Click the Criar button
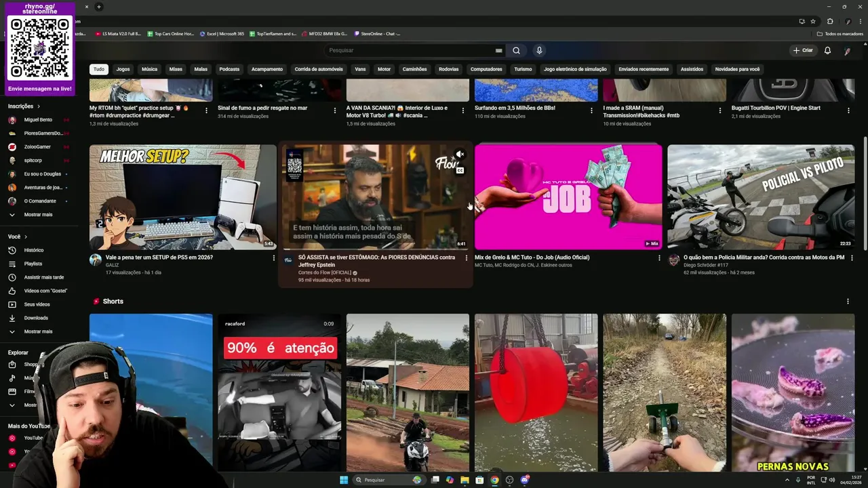 point(803,50)
